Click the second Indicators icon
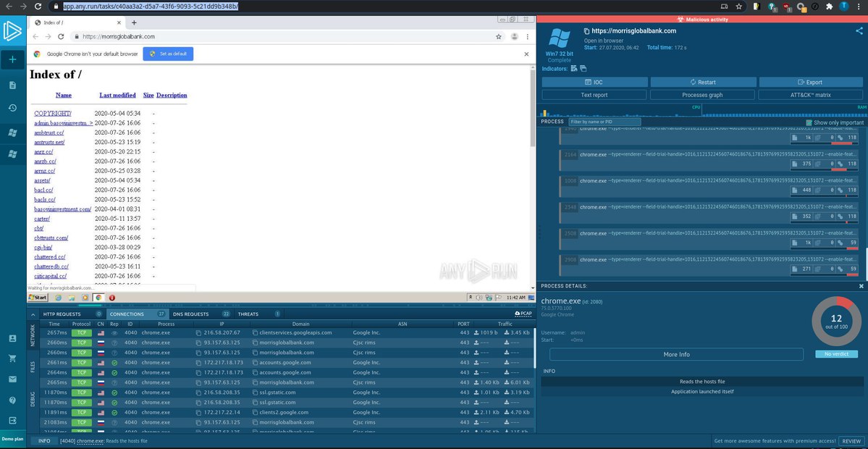This screenshot has width=868, height=449. point(583,69)
